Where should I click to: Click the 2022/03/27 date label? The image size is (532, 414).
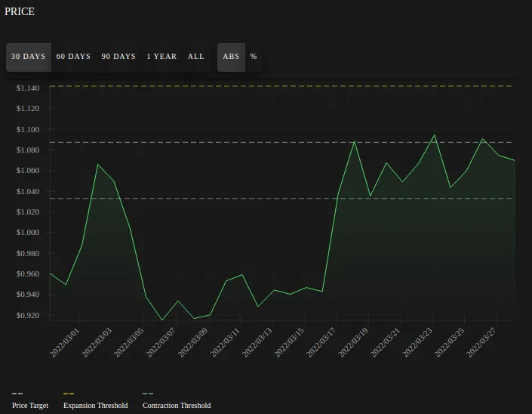(x=482, y=342)
